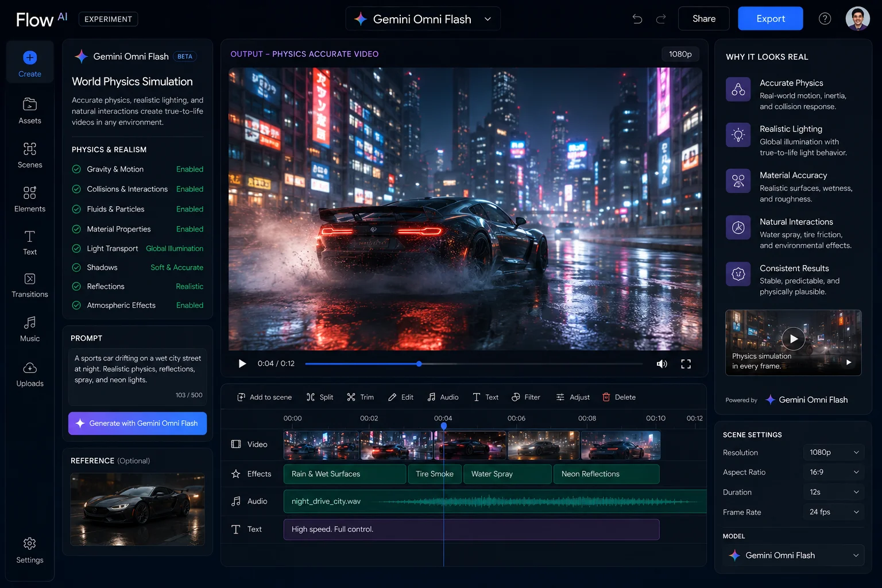This screenshot has width=882, height=588.
Task: Open the Elements panel
Action: [30, 199]
